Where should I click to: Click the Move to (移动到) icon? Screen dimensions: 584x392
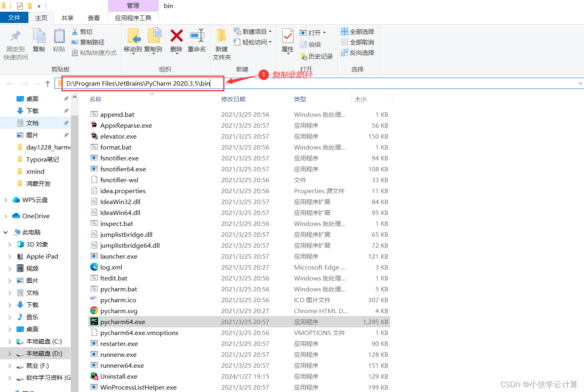133,36
